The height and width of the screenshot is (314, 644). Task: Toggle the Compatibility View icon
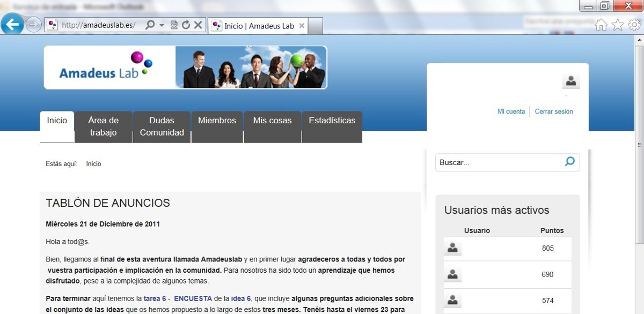tap(174, 25)
